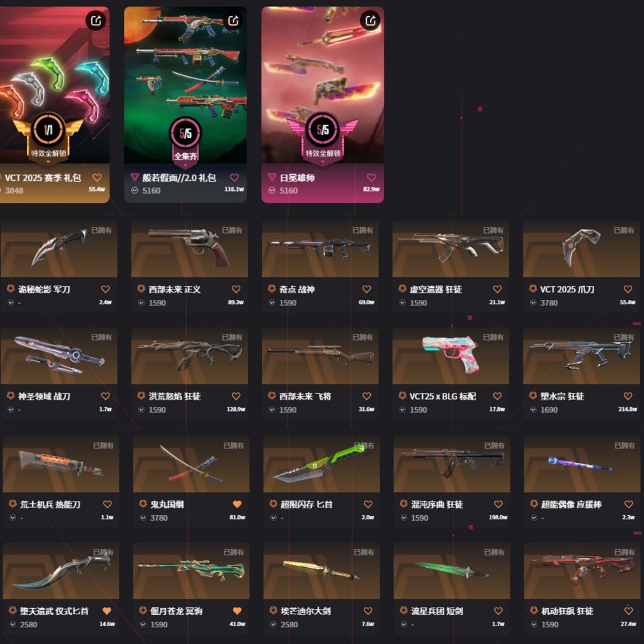Click share icon on VCT 2025 赛季礼包 card

[95, 20]
